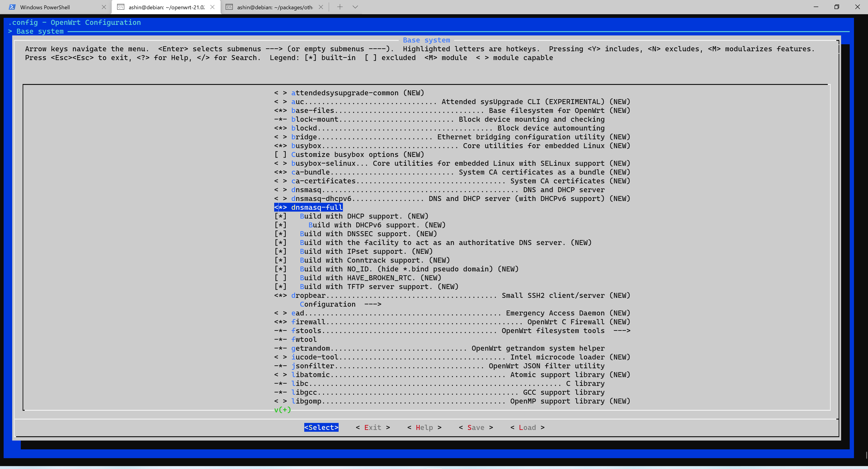Select the ca-certificates package row
The height and width of the screenshot is (469, 868).
(x=452, y=181)
